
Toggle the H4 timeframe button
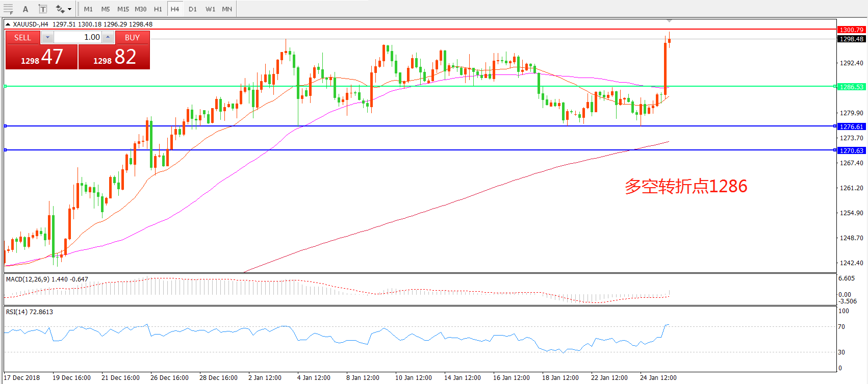pyautogui.click(x=175, y=9)
